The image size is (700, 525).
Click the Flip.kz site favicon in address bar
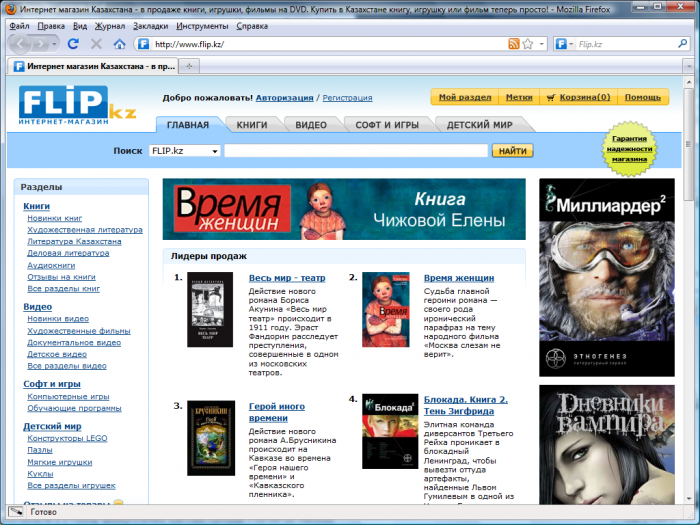tap(143, 44)
